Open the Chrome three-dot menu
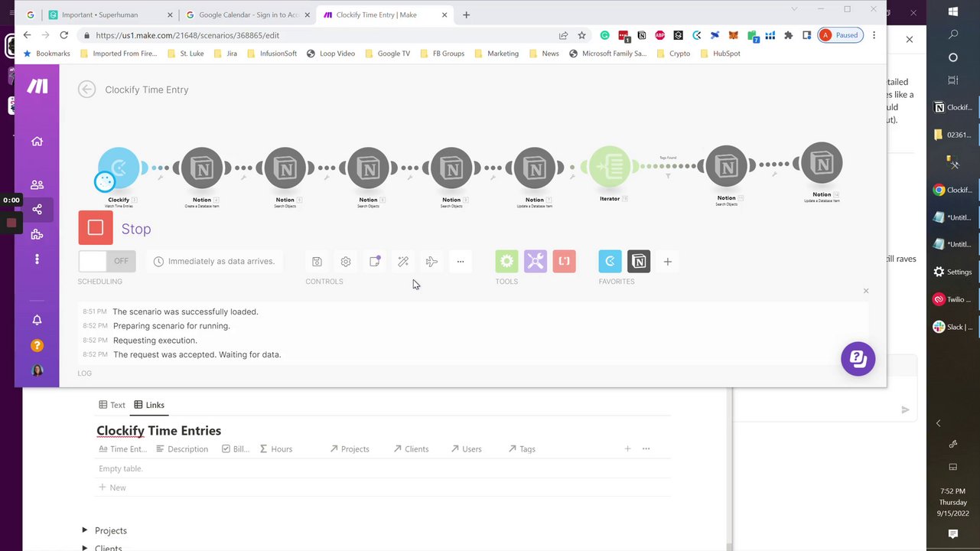Screen dimensions: 980x551 [x=874, y=35]
